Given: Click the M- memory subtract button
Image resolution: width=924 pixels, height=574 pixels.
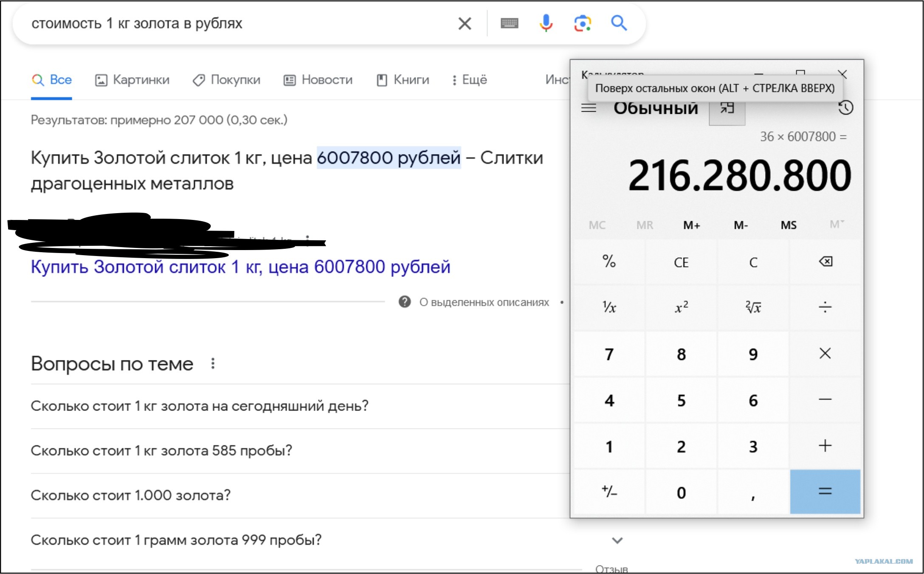Looking at the screenshot, I should (x=741, y=225).
